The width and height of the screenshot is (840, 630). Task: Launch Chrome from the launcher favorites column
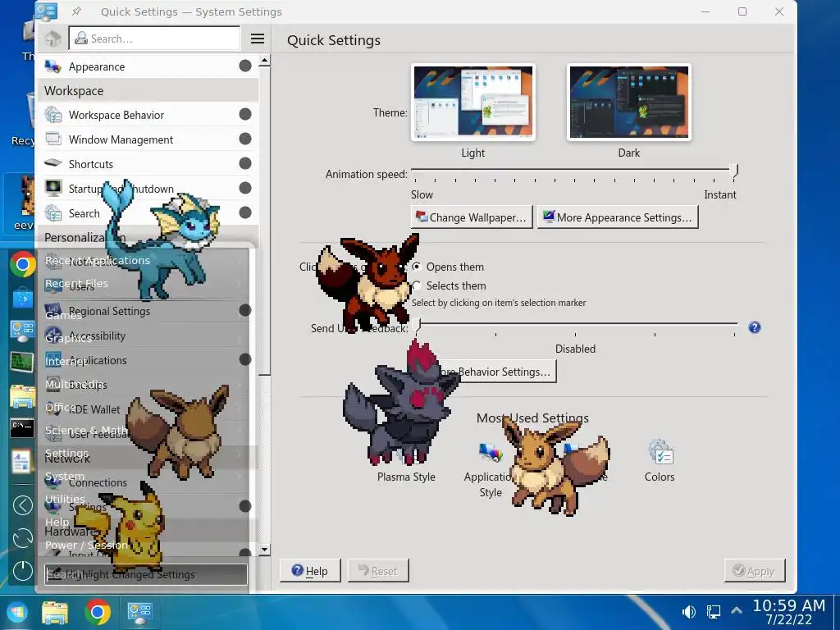point(22,264)
